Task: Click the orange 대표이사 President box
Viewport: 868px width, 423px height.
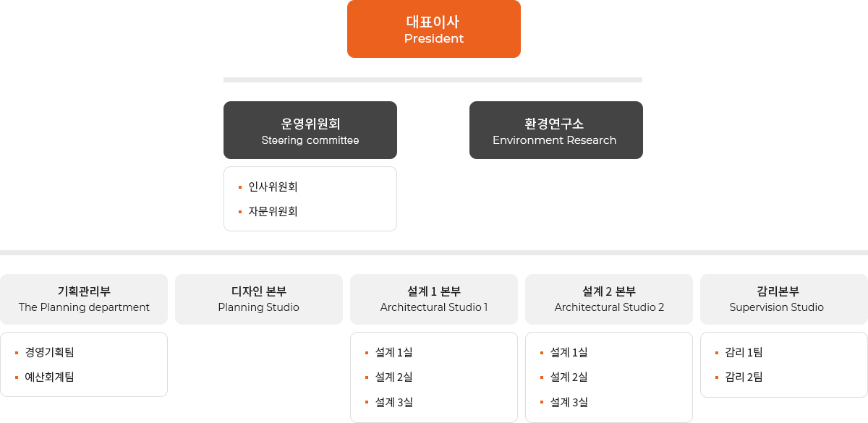Action: click(x=434, y=29)
